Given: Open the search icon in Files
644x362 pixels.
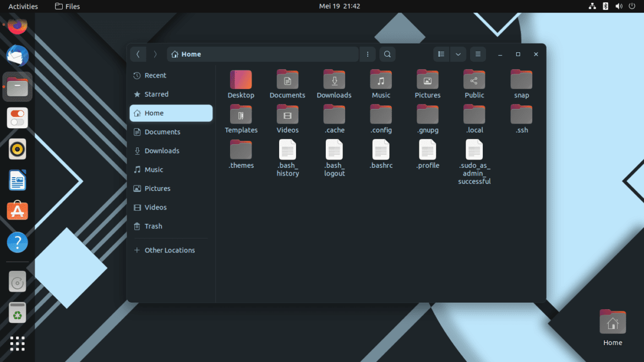Looking at the screenshot, I should tap(388, 54).
